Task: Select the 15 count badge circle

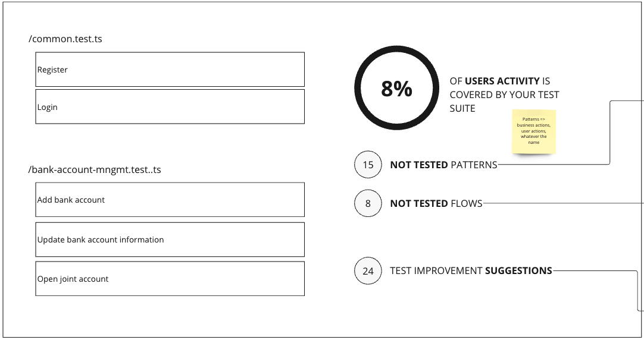Action: [x=368, y=165]
